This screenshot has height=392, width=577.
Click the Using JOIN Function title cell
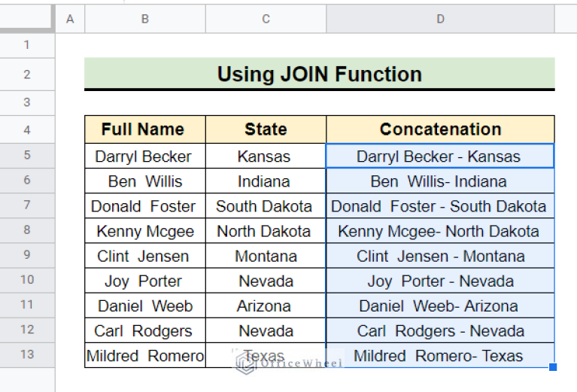319,74
